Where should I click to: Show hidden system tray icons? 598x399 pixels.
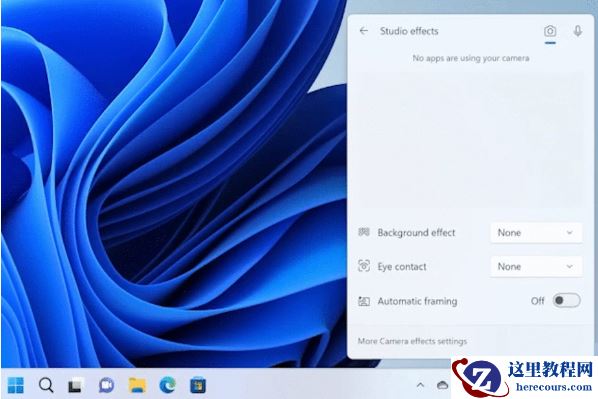420,385
